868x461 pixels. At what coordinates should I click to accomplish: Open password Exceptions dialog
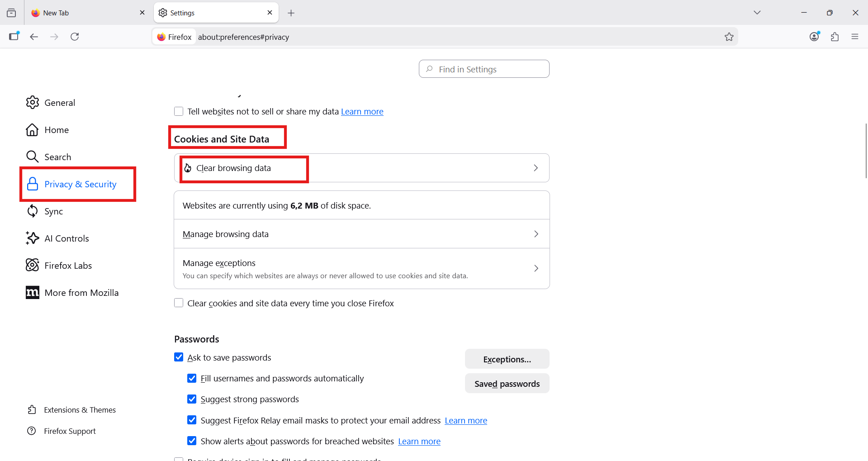coord(507,359)
